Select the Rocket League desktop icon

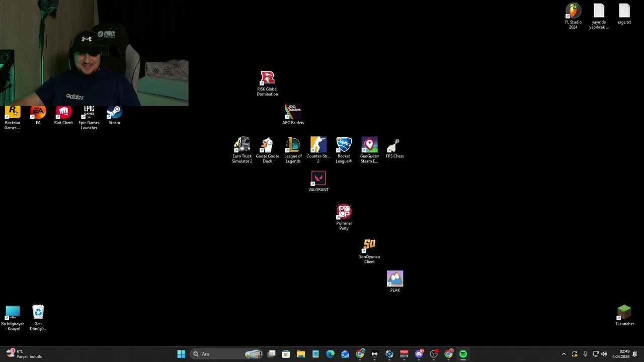(x=344, y=150)
